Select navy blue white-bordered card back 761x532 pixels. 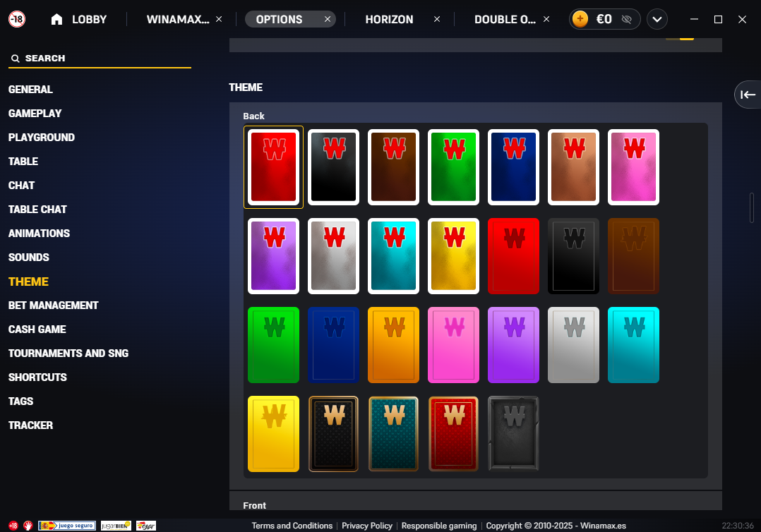click(x=513, y=167)
